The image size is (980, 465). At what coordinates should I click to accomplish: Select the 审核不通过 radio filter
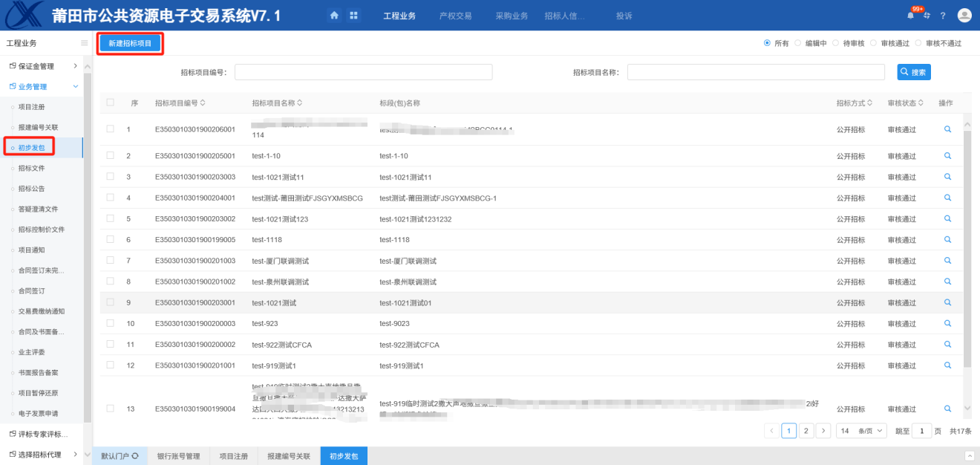tap(918, 43)
